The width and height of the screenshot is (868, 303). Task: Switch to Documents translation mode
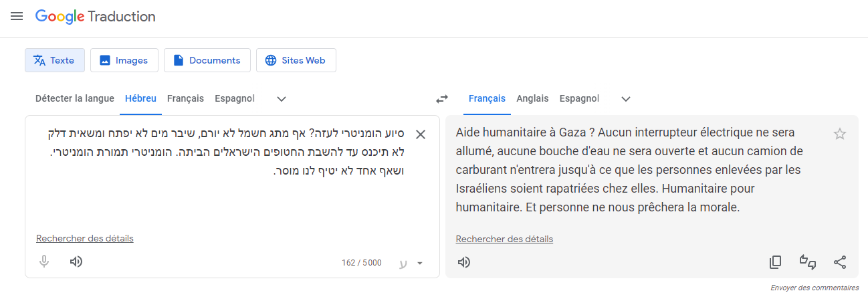(207, 60)
